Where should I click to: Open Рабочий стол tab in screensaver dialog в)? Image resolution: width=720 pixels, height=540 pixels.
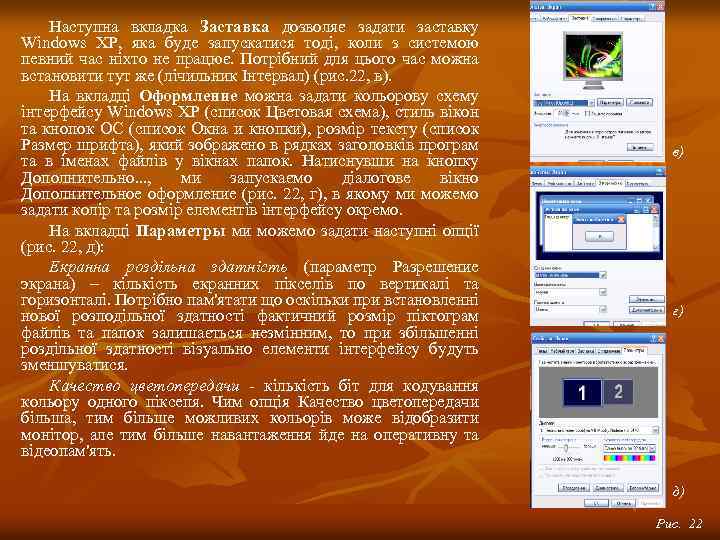pos(554,18)
